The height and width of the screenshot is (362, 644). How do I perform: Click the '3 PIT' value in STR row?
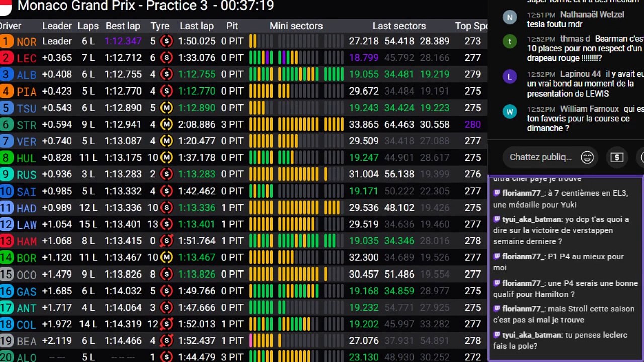pyautogui.click(x=232, y=124)
